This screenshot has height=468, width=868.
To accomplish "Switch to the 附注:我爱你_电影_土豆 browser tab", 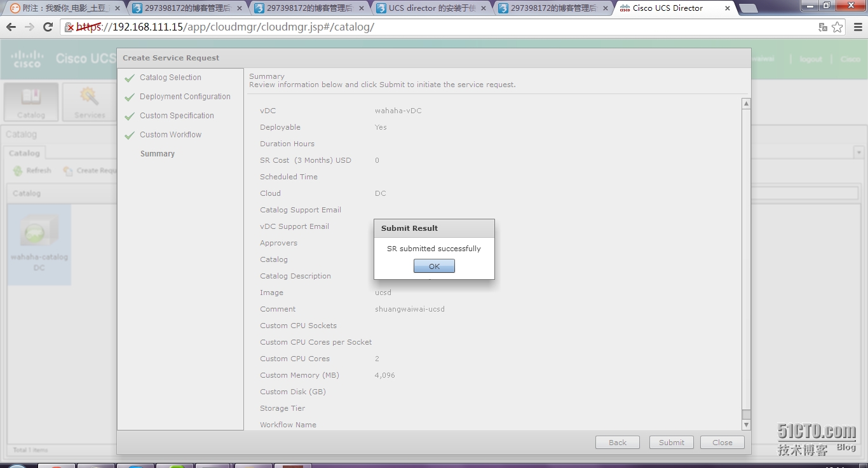I will (x=64, y=8).
